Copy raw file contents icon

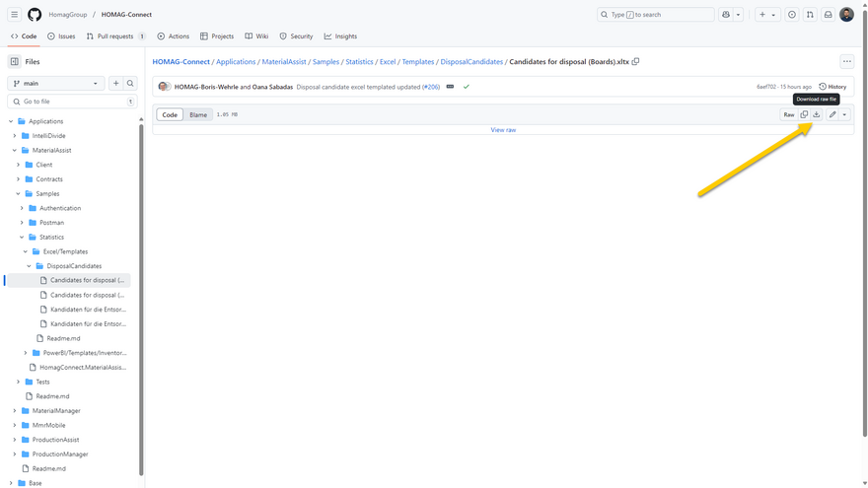804,114
